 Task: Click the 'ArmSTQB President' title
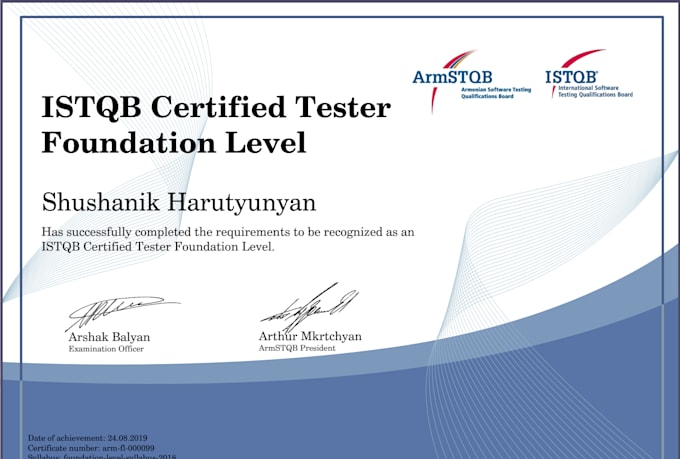(297, 348)
